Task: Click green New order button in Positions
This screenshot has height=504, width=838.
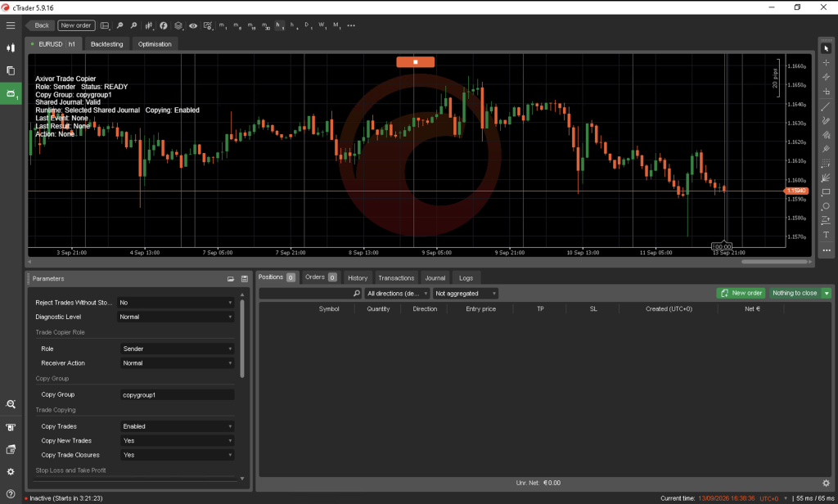Action: tap(741, 293)
